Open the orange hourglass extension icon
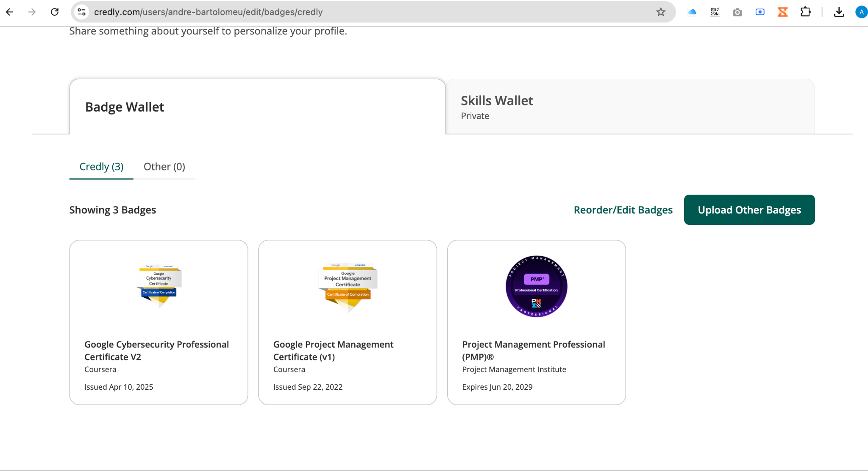Viewport: 868px width, 472px height. click(782, 12)
